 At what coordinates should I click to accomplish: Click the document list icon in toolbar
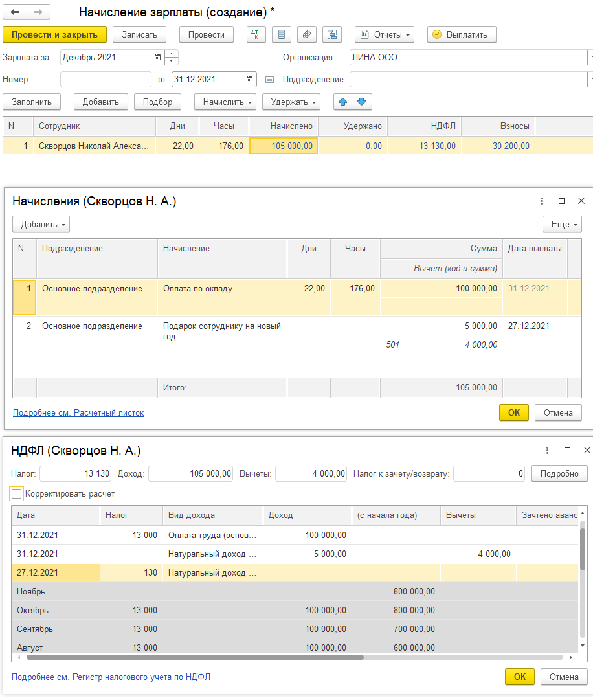[281, 34]
